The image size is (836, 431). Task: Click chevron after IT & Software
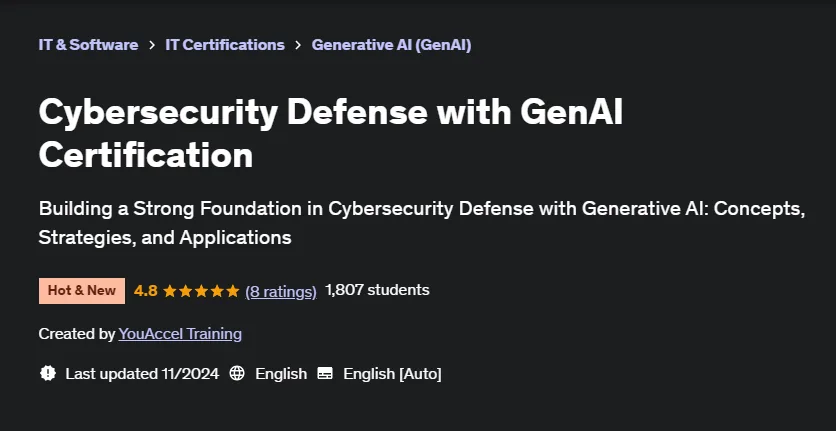tap(152, 45)
